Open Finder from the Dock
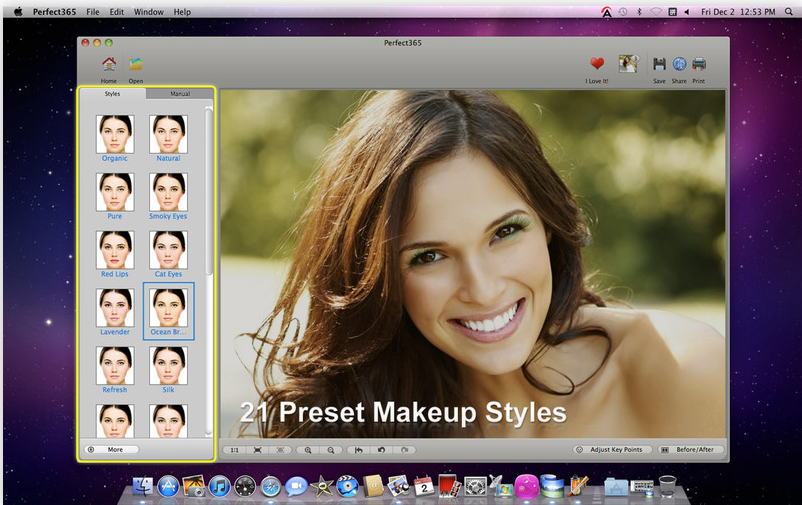802x505 pixels. pyautogui.click(x=143, y=487)
